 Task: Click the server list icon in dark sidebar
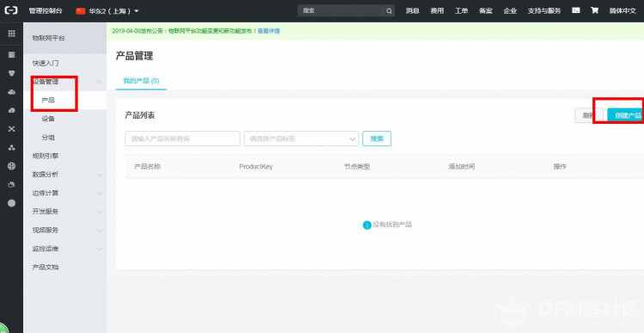point(11,55)
